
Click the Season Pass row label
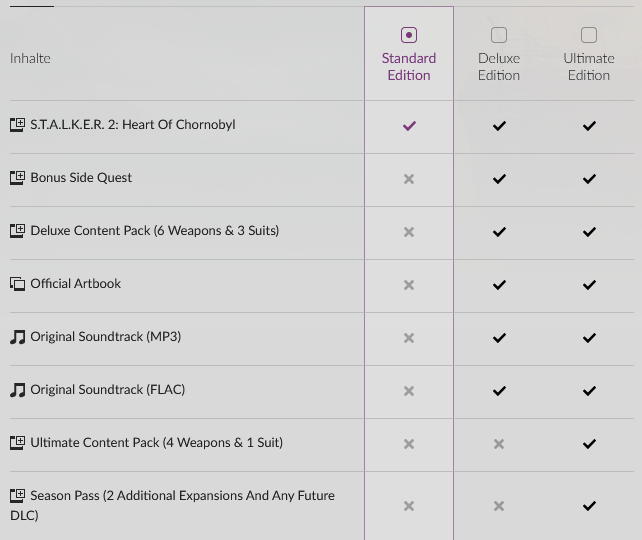182,505
